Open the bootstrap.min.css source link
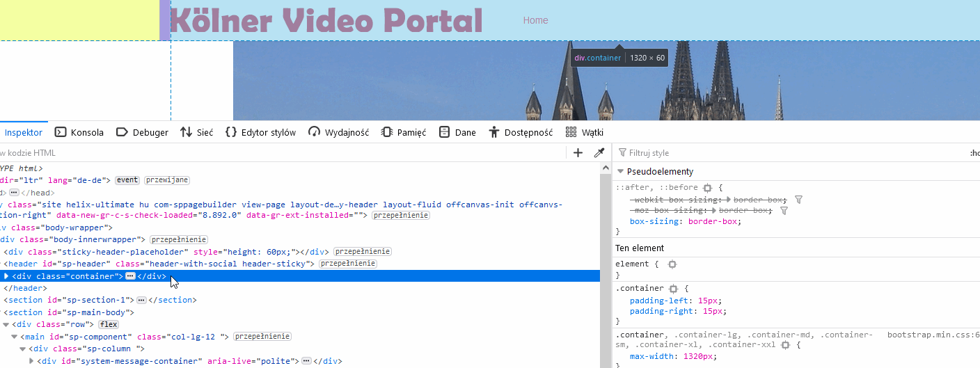Screen dimensions: 980x368 [x=933, y=335]
